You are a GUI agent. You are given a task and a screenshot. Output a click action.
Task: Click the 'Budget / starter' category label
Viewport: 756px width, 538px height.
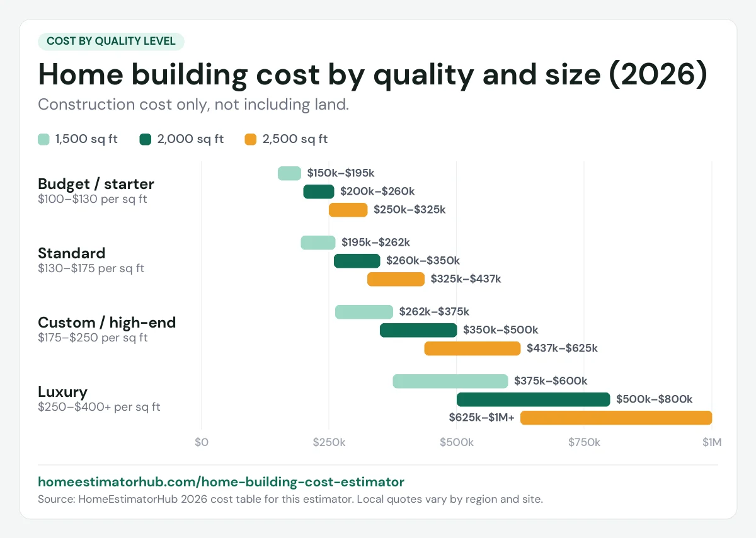[96, 184]
